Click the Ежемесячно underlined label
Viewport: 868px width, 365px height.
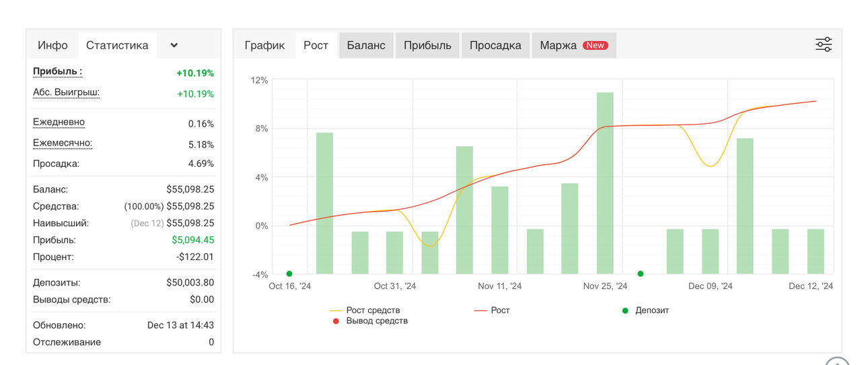63,143
